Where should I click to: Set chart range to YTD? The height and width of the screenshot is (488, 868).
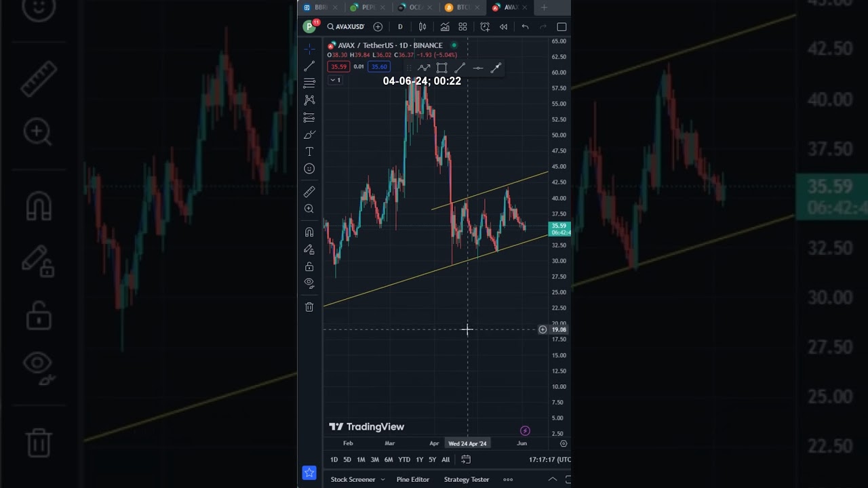404,460
